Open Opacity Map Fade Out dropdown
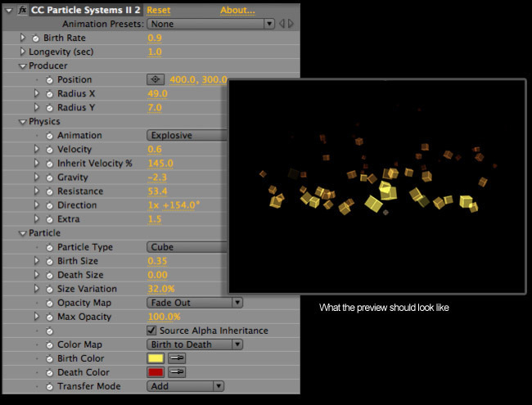Viewport: 532px width, 405px height. 195,303
